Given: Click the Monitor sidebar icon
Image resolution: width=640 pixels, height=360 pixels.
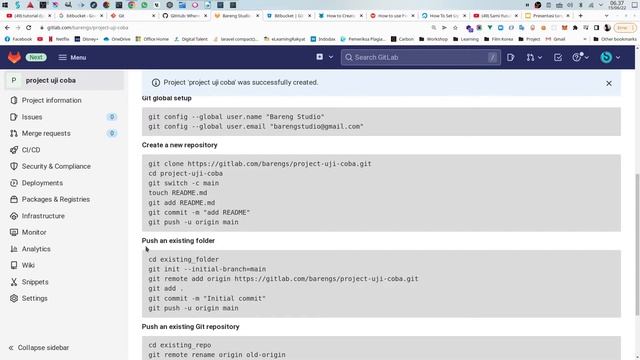Looking at the screenshot, I should tap(14, 232).
